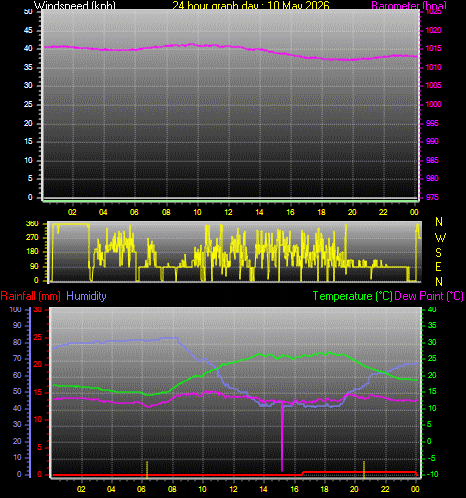
Task: Click the 12 hour label under barometer graph
Action: (228, 212)
